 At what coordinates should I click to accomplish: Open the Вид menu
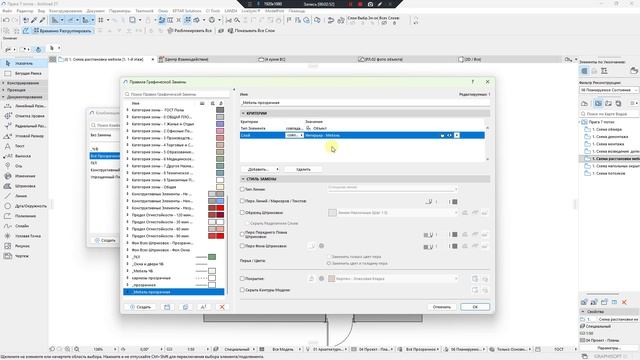(x=41, y=11)
